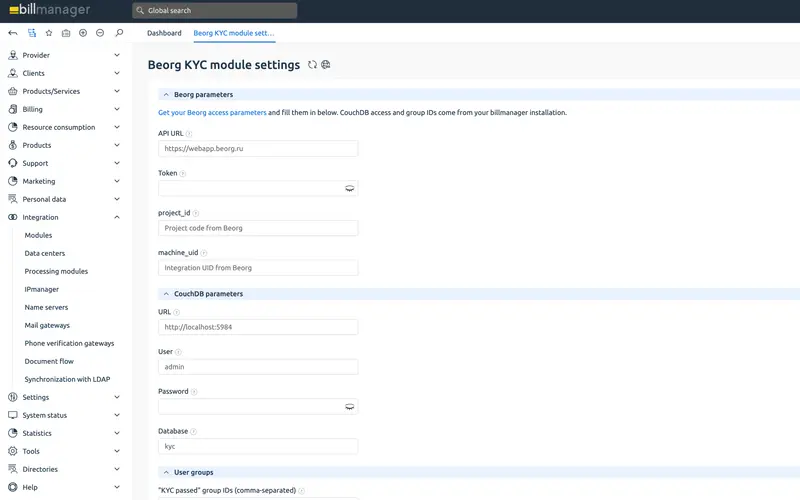Click into the CouchDB User field
Viewport: 800px width, 500px height.
click(258, 367)
